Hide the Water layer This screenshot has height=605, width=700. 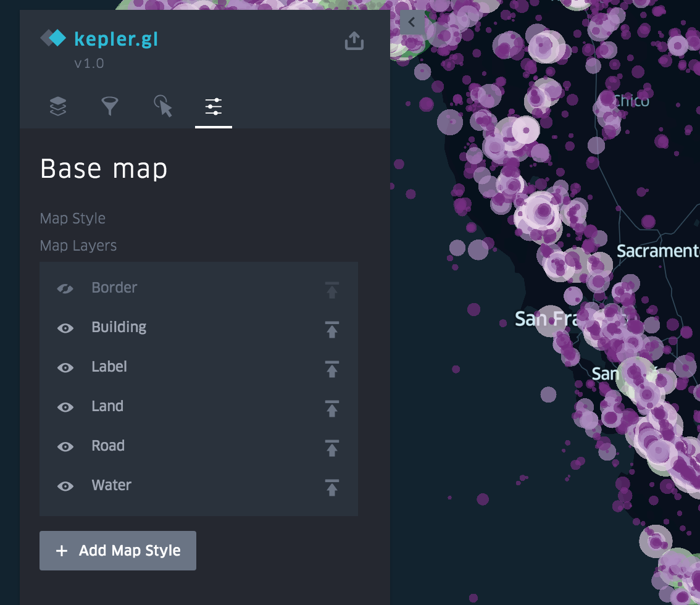tap(65, 486)
